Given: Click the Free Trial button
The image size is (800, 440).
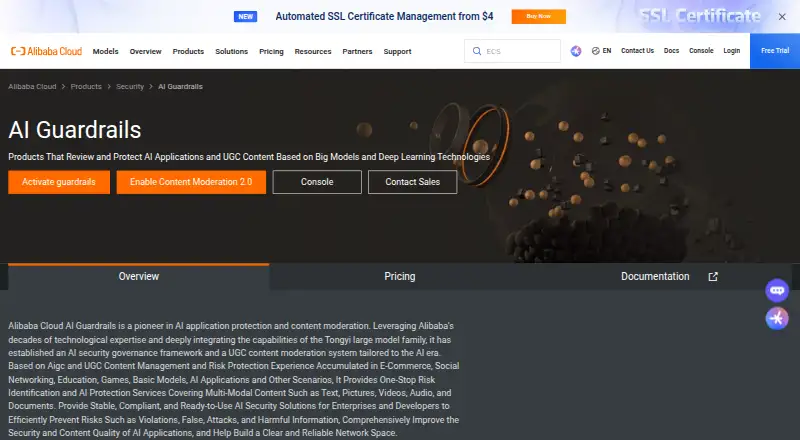Looking at the screenshot, I should coord(775,51).
